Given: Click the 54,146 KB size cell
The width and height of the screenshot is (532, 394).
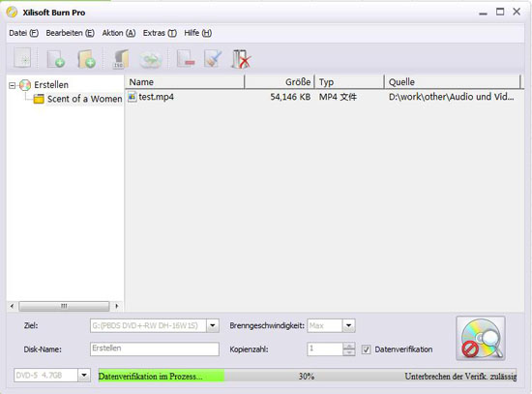Looking at the screenshot, I should pyautogui.click(x=290, y=97).
